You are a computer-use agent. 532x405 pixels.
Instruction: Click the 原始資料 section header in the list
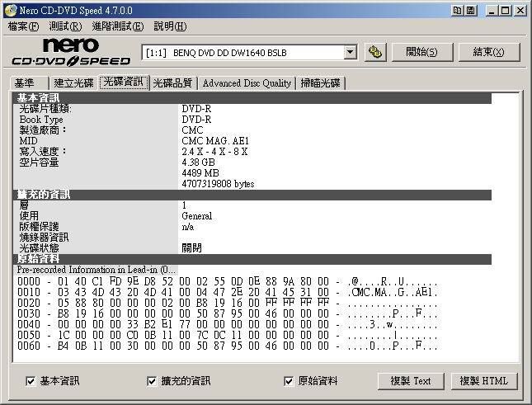[252, 259]
